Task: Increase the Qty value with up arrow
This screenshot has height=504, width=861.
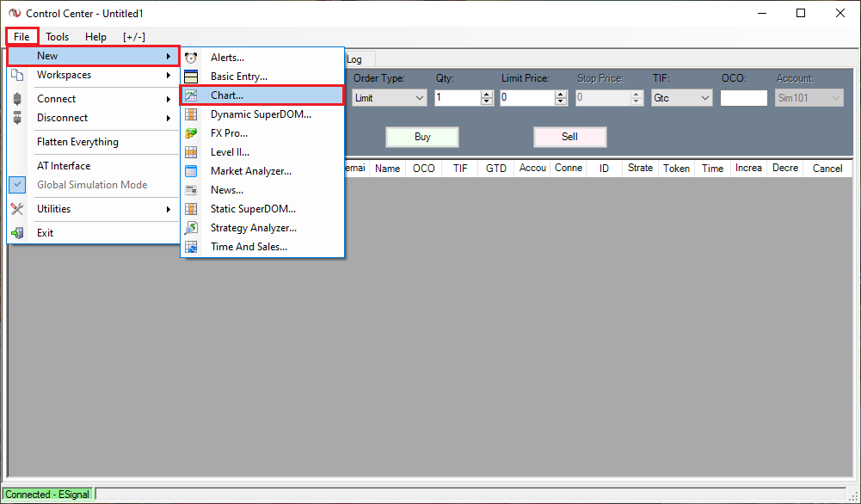Action: 487,95
